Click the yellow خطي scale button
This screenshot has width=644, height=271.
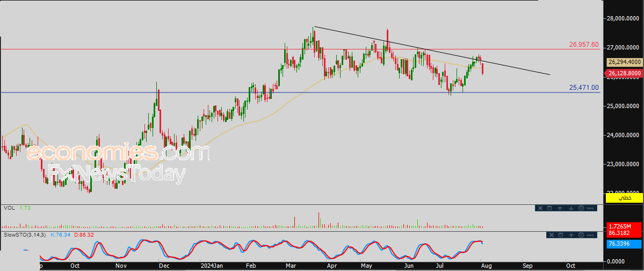tap(624, 198)
